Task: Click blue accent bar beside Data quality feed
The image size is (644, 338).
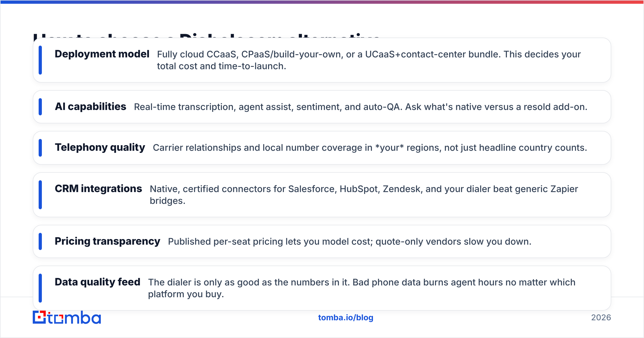Action: (x=40, y=288)
